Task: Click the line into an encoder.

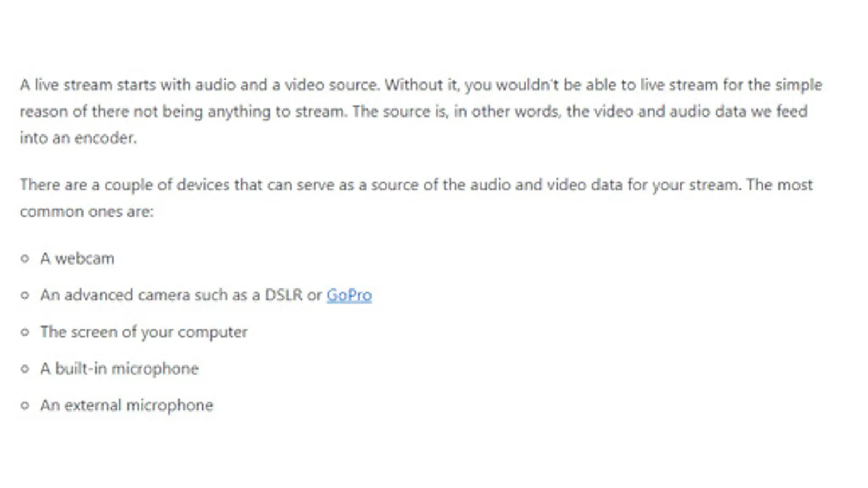Action: pyautogui.click(x=78, y=138)
